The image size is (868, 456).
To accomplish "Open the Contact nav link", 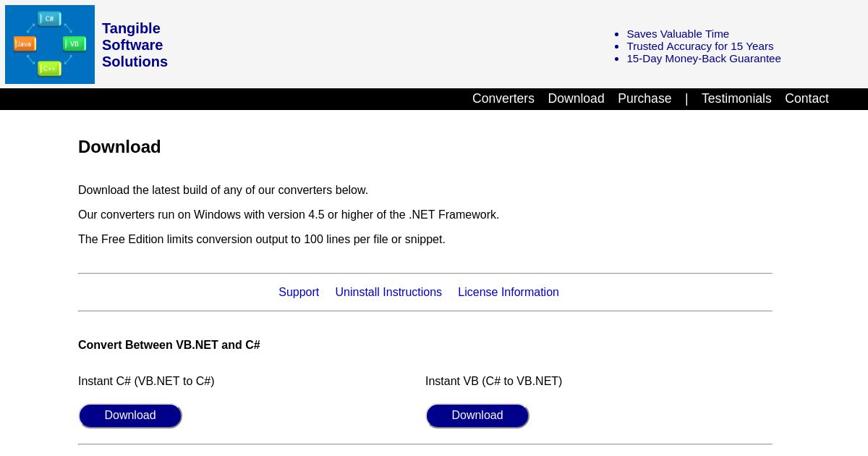I will [807, 98].
